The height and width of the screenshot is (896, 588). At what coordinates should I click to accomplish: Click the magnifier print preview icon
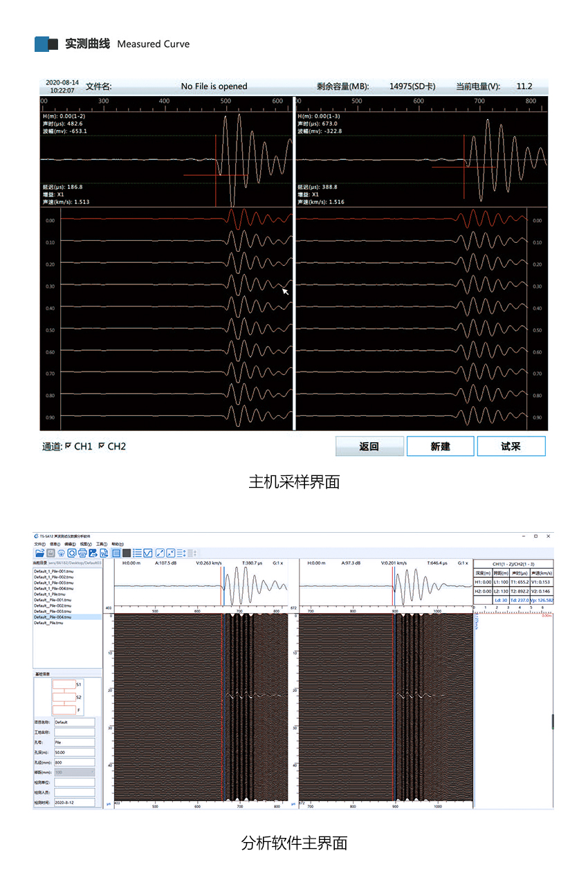click(x=71, y=553)
